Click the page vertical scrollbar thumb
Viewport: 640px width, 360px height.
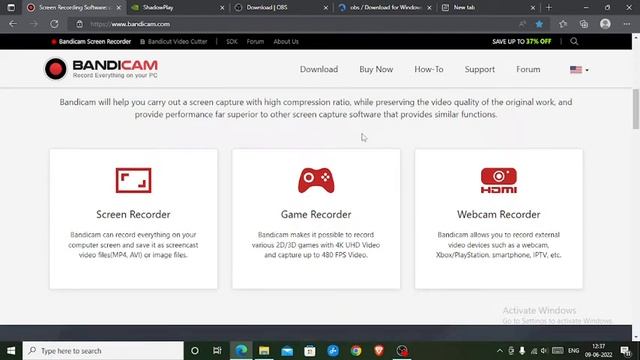[x=636, y=109]
